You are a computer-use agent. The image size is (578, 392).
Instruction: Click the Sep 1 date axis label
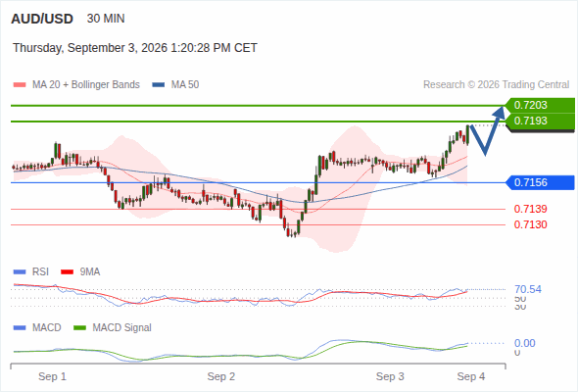click(x=52, y=376)
